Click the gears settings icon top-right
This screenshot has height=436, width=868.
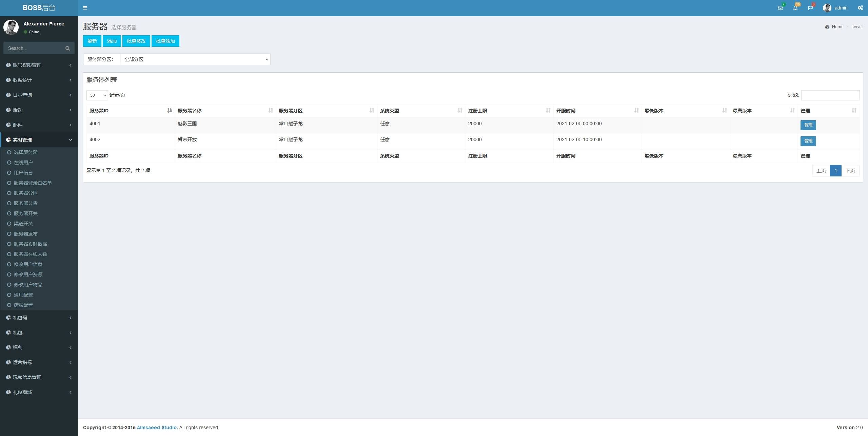pyautogui.click(x=860, y=8)
